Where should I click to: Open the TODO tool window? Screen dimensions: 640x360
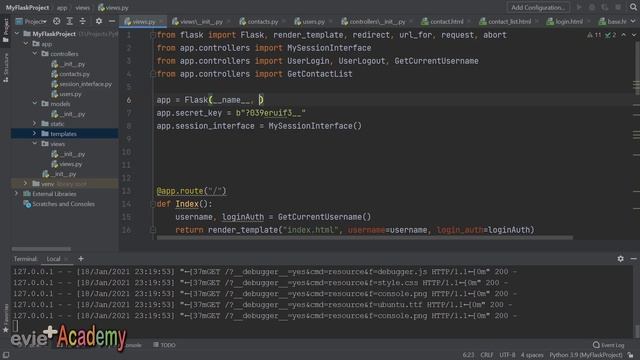[164, 345]
